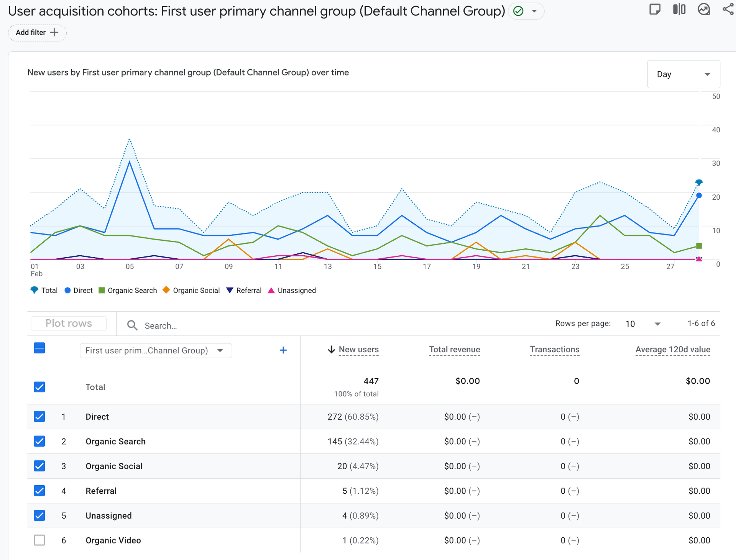736x560 pixels.
Task: Click the green report status checkmark icon
Action: (518, 11)
